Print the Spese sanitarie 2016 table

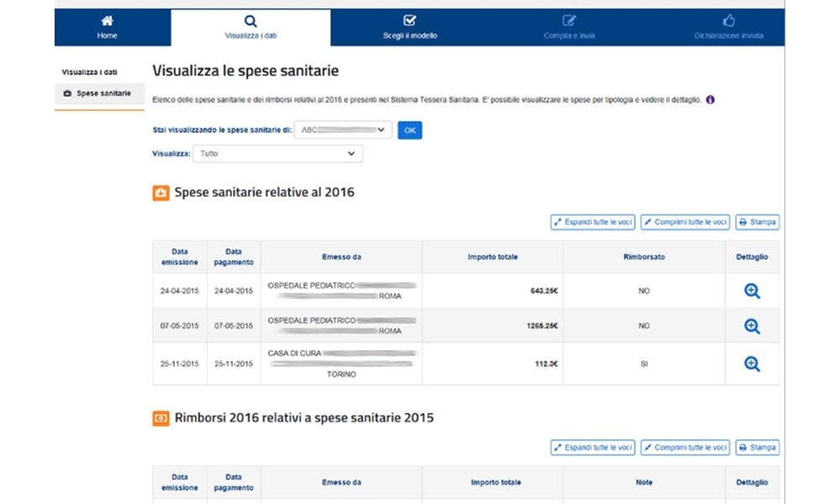(757, 223)
